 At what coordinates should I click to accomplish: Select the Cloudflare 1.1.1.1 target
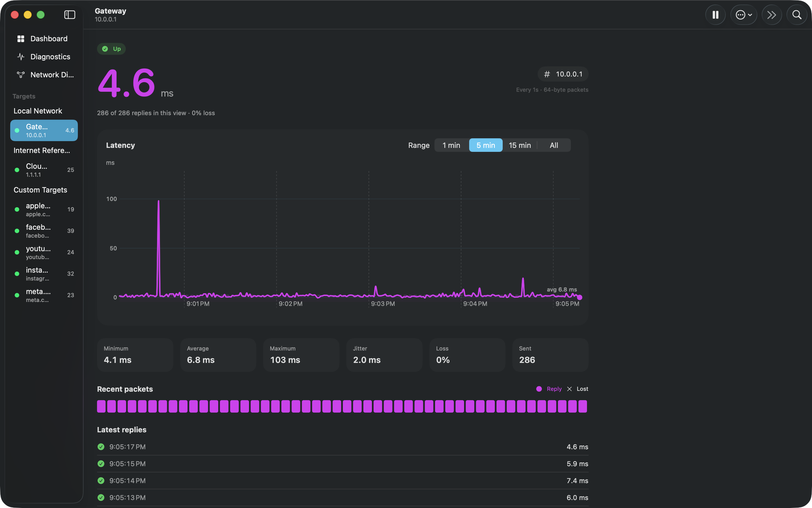click(44, 170)
